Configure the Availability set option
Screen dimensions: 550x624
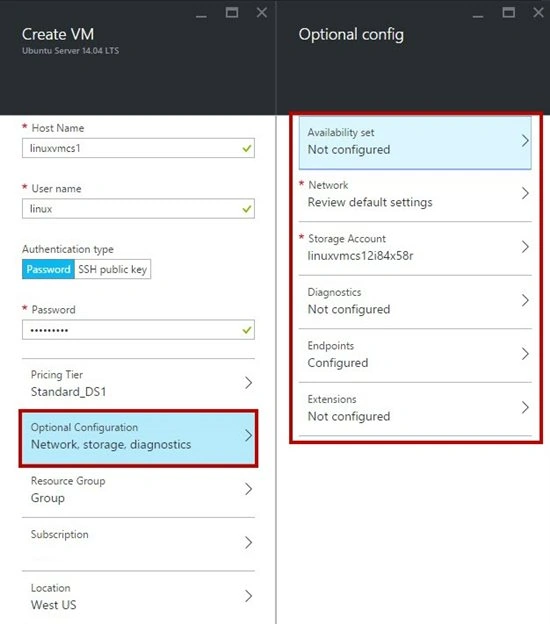coord(415,142)
